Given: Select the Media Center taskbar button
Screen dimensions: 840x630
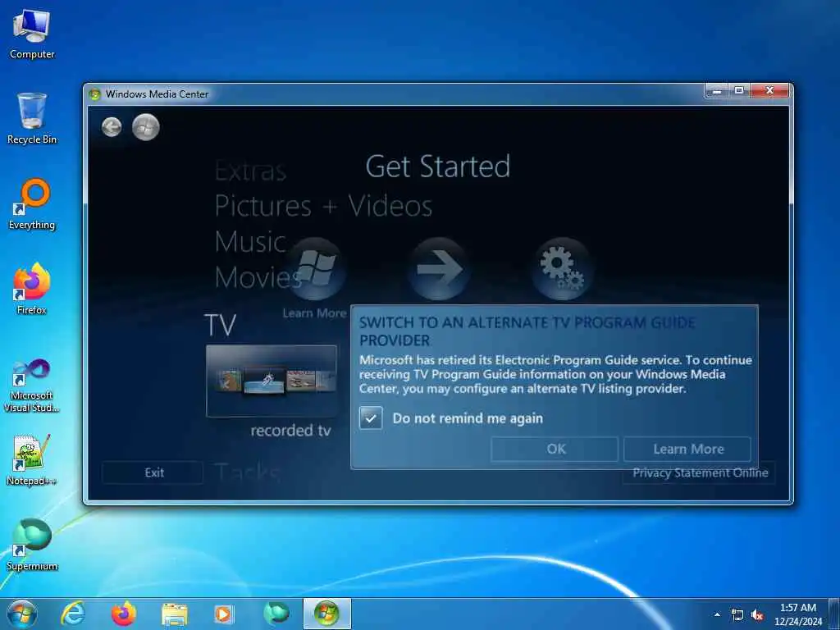Looking at the screenshot, I should point(327,614).
